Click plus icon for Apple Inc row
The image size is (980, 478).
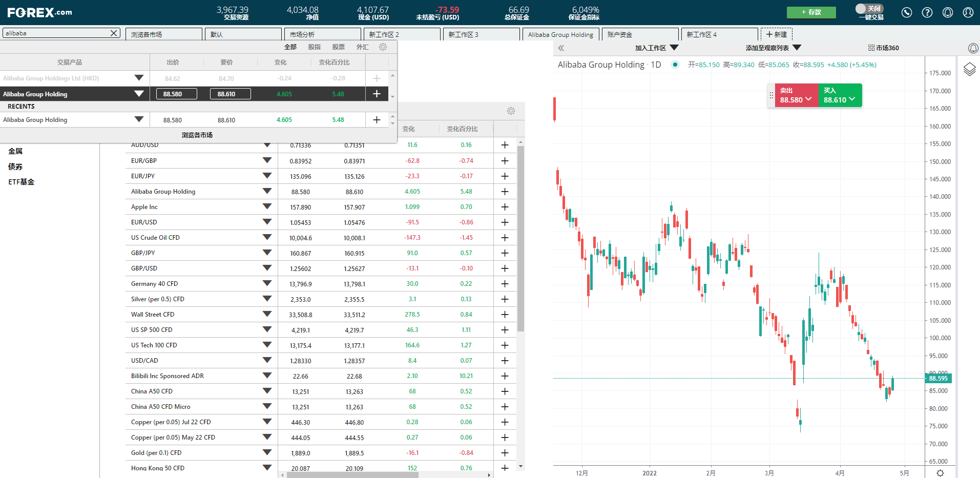pyautogui.click(x=505, y=207)
